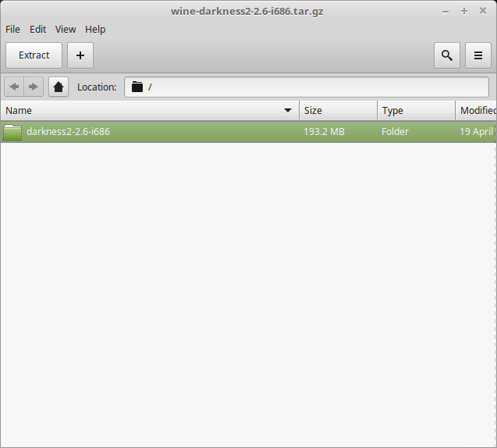Image resolution: width=497 pixels, height=448 pixels.
Task: Select the darkness2-2.6-i686 folder name
Action: click(x=68, y=132)
